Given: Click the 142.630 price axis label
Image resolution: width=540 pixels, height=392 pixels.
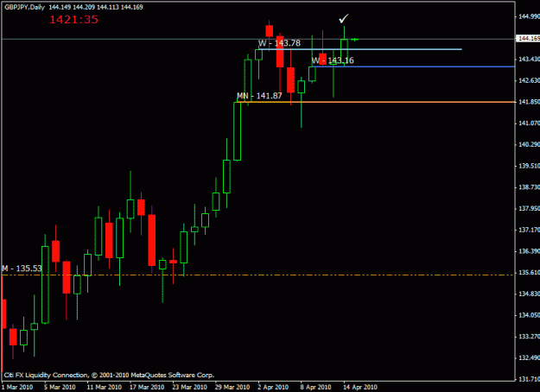Looking at the screenshot, I should point(529,80).
